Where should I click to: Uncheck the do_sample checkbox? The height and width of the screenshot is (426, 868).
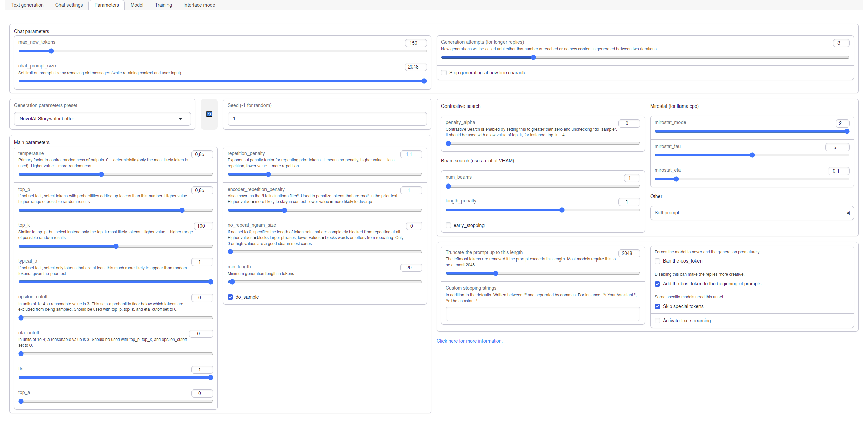tap(230, 297)
